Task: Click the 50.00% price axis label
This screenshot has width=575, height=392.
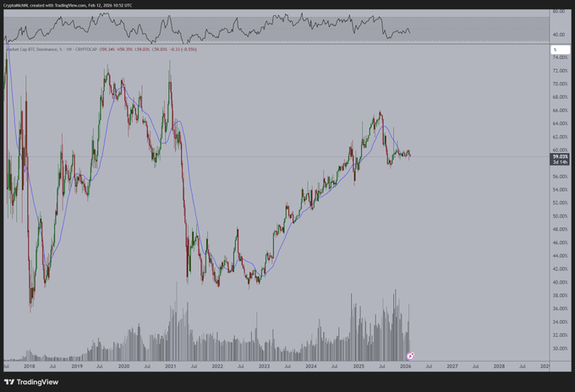Action: point(560,216)
